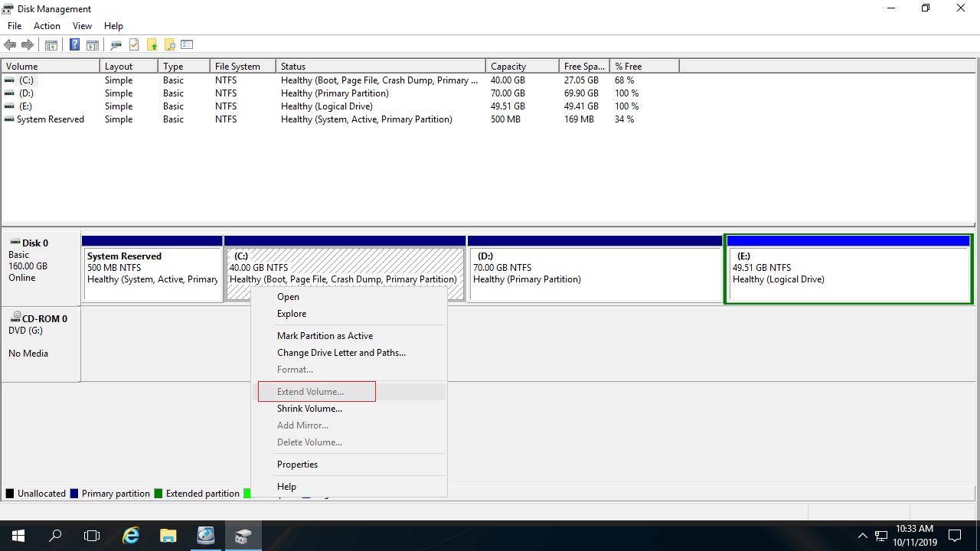Click the checklist settings toolbar icon
Screen dimensions: 980x551
point(187,45)
